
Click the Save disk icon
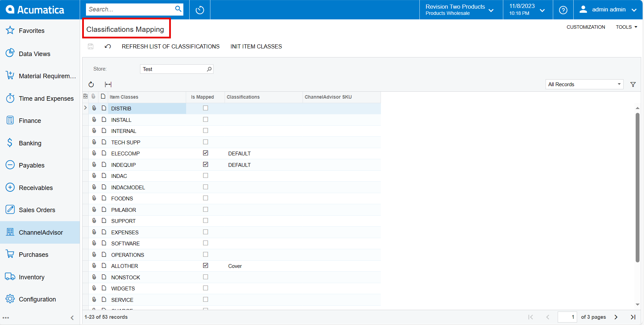[x=91, y=46]
